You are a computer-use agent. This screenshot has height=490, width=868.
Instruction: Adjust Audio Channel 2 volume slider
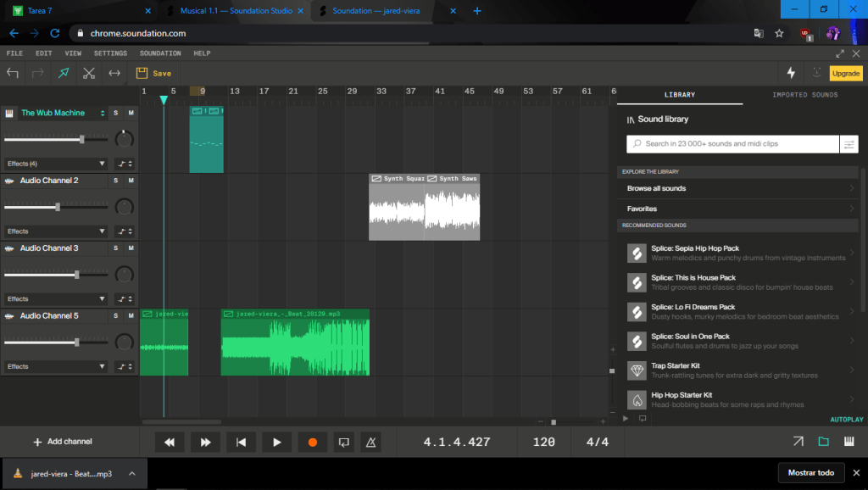point(58,207)
